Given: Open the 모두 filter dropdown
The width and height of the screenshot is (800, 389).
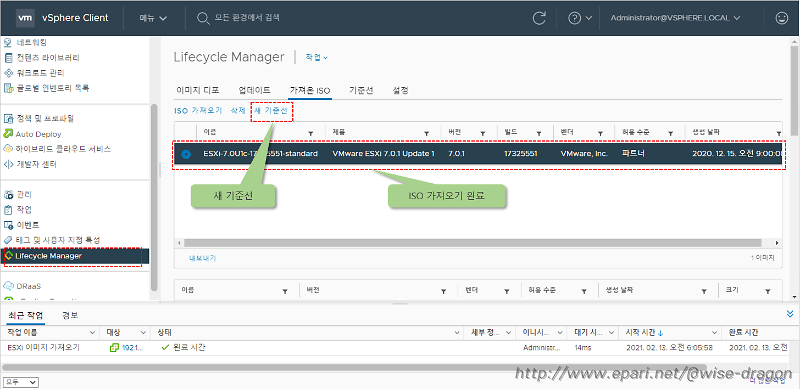Looking at the screenshot, I should (21, 382).
